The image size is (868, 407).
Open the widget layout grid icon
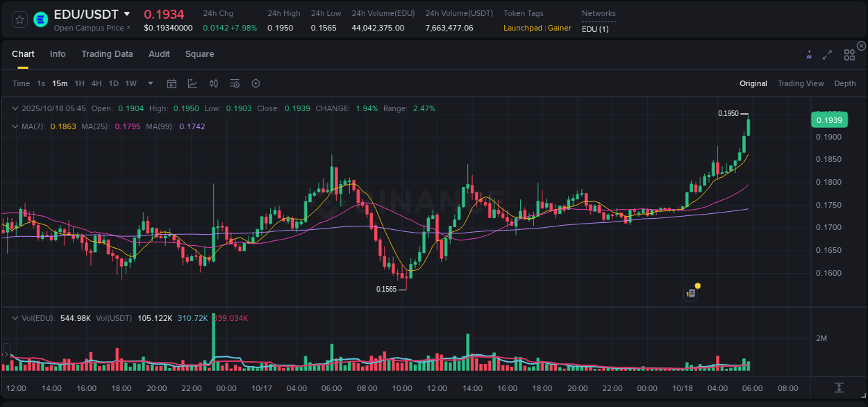pos(849,54)
